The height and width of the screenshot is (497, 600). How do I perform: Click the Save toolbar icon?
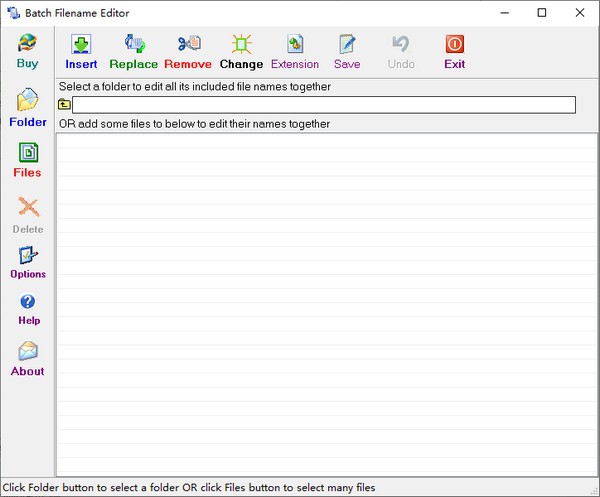coord(347,45)
